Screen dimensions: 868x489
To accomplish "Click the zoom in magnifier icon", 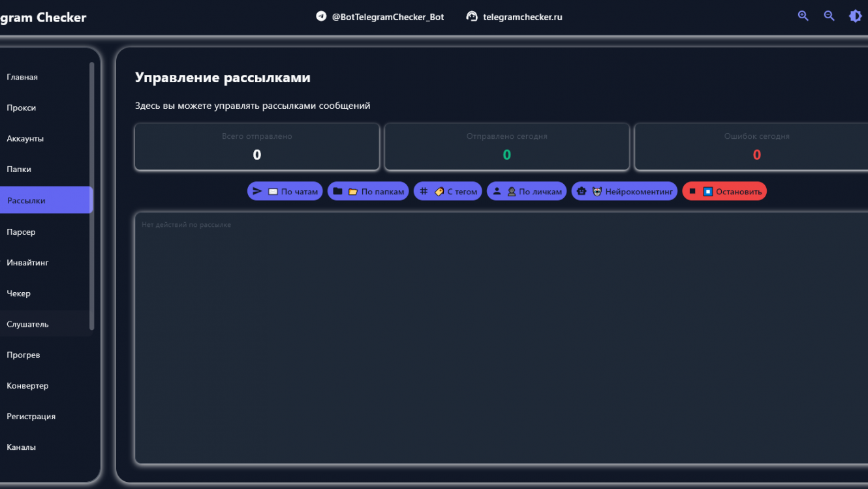I will click(x=803, y=16).
